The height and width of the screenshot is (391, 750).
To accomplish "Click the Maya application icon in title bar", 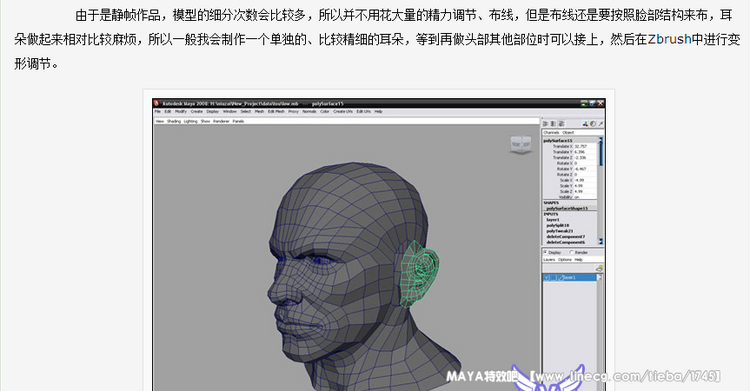I will point(156,103).
